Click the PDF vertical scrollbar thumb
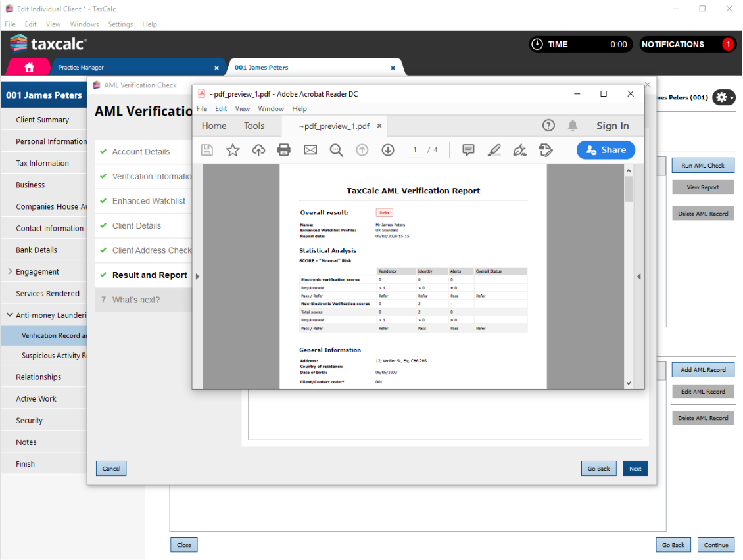This screenshot has width=743, height=560. click(x=629, y=189)
